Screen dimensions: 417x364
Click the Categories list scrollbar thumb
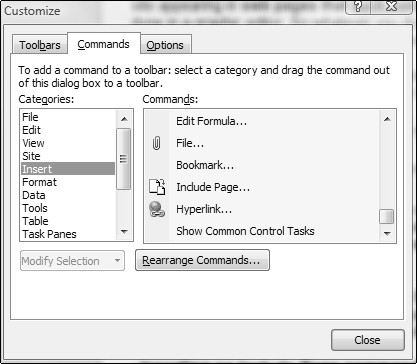click(124, 159)
